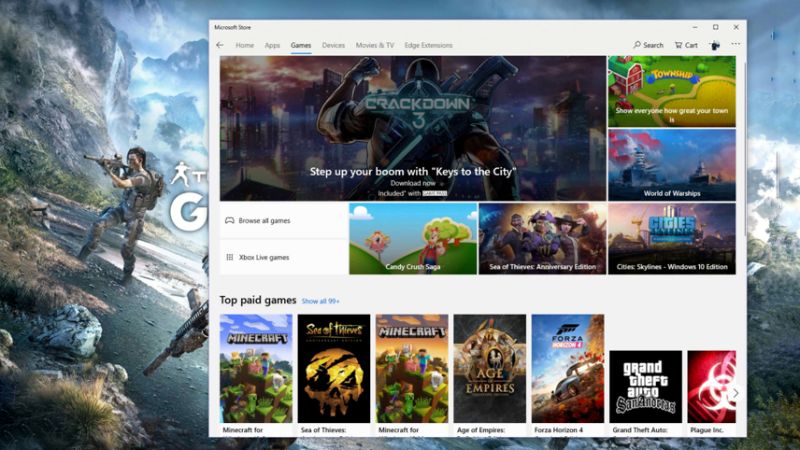The width and height of the screenshot is (800, 450).
Task: Switch to the Home tab
Action: point(244,45)
